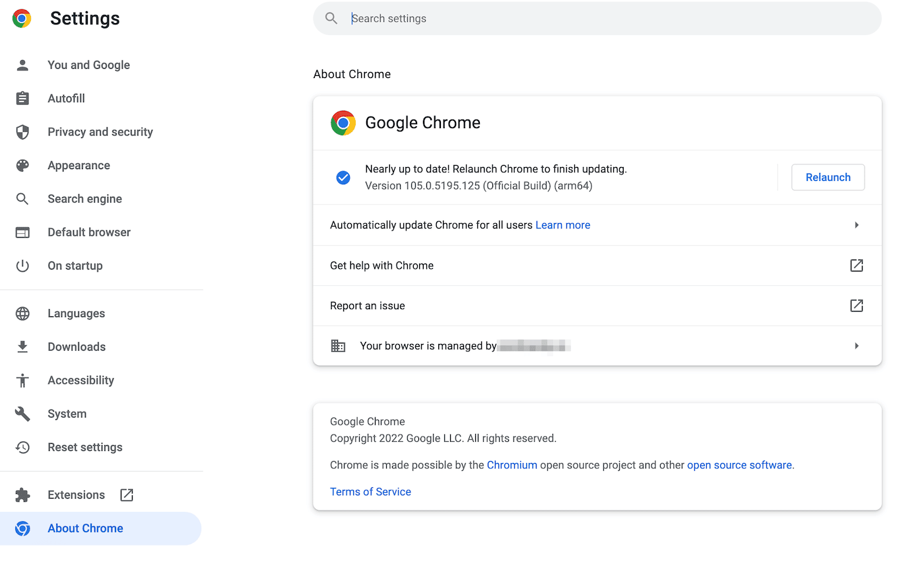
Task: Click the Extensions puzzle-piece icon
Action: click(x=23, y=495)
